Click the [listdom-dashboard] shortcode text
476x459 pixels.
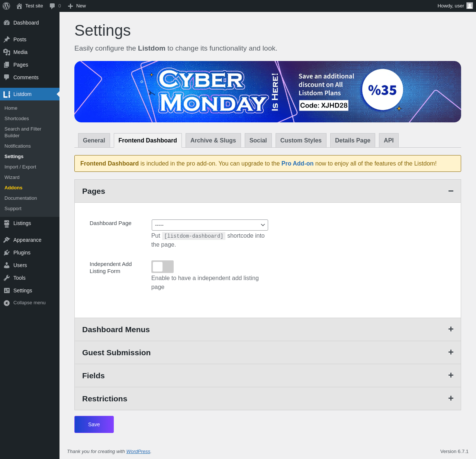point(194,236)
